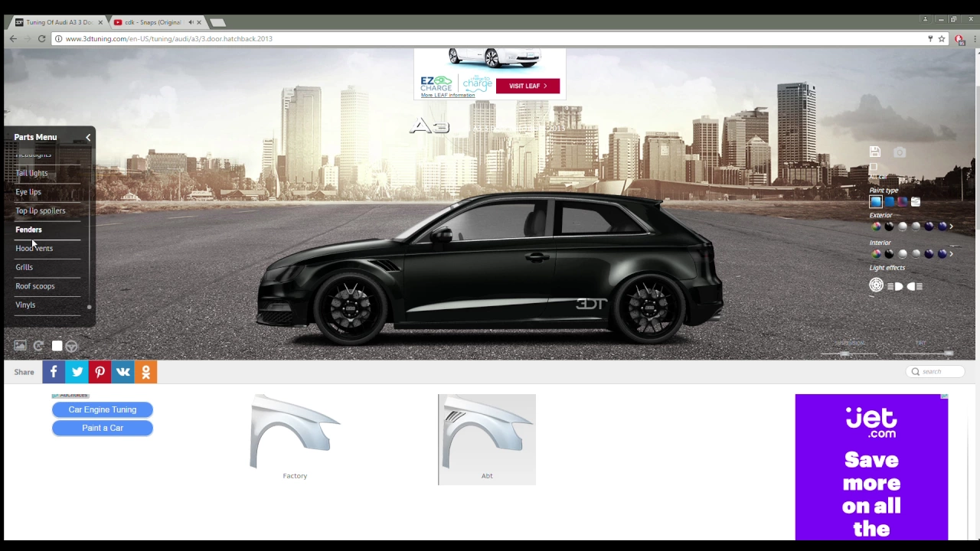Image resolution: width=980 pixels, height=551 pixels.
Task: Click the reset rotate arrow icon
Action: pyautogui.click(x=38, y=346)
